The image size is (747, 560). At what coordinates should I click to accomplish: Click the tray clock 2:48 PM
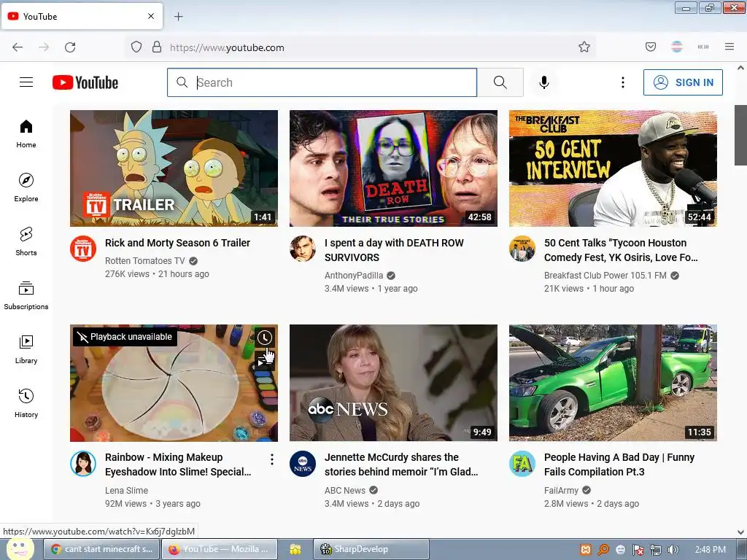711,550
